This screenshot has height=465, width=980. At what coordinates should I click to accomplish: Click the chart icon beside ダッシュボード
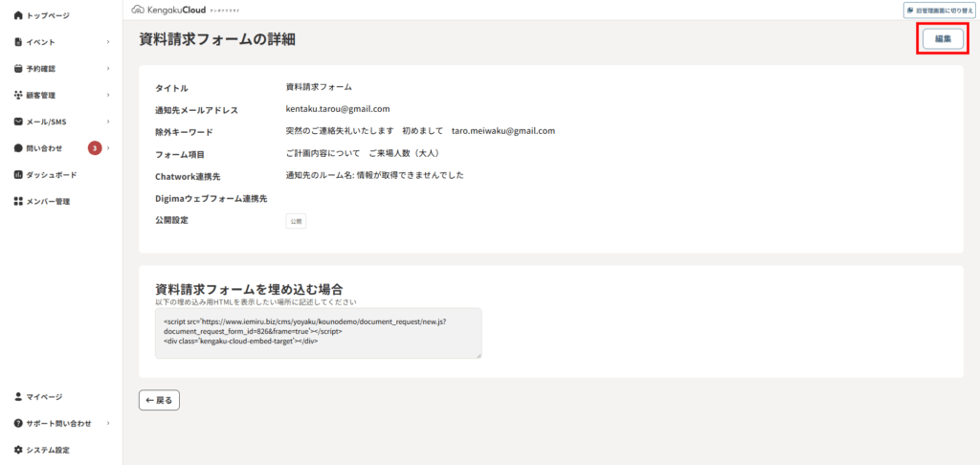[18, 175]
